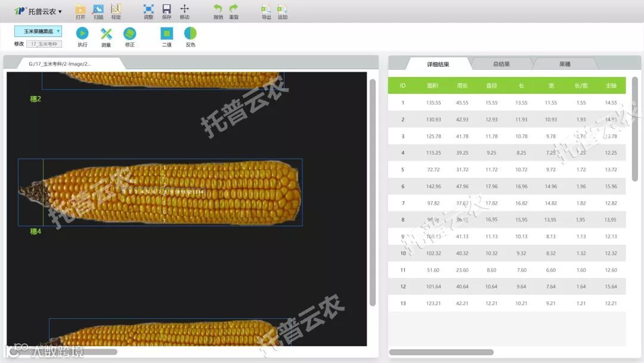Switch to the 总结果 tab

tap(501, 64)
